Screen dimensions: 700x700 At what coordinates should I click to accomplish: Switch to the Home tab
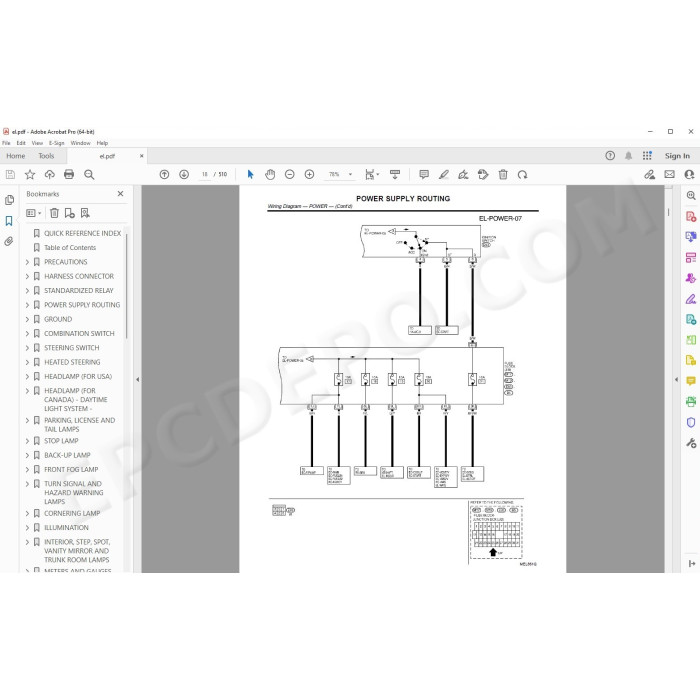coord(16,156)
